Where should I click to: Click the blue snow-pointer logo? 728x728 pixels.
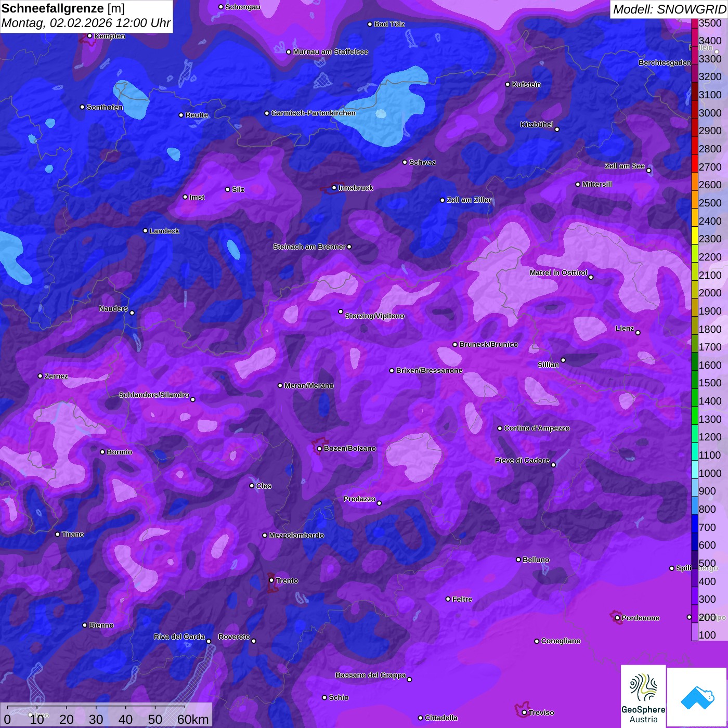(697, 697)
